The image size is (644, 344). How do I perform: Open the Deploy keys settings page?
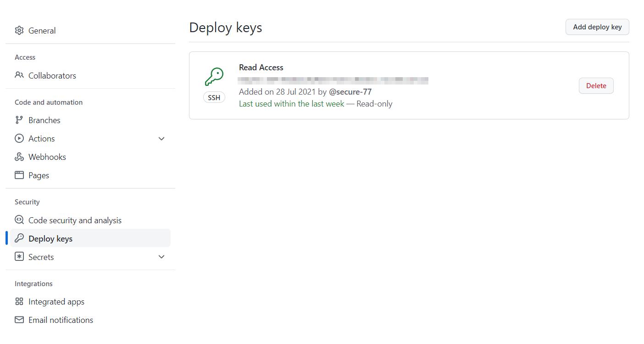coord(50,239)
